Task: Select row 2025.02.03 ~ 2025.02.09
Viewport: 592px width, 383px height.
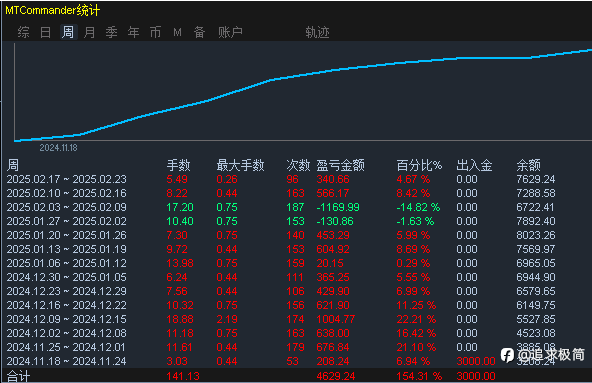Action: pyautogui.click(x=281, y=207)
